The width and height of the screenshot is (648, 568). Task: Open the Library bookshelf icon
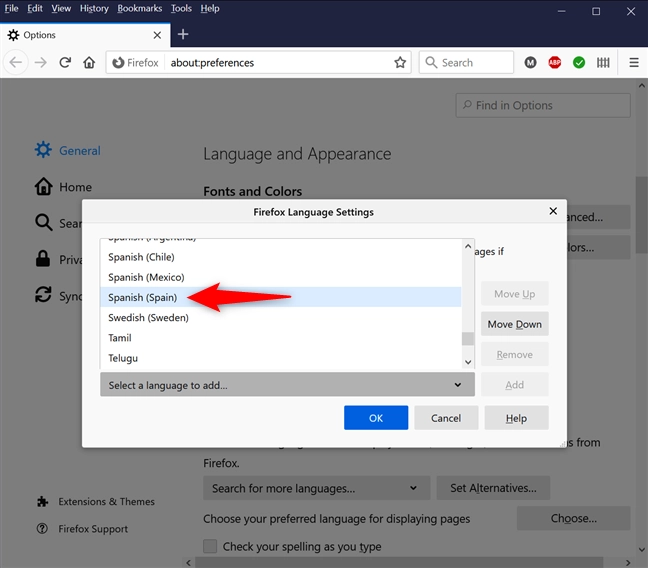603,62
